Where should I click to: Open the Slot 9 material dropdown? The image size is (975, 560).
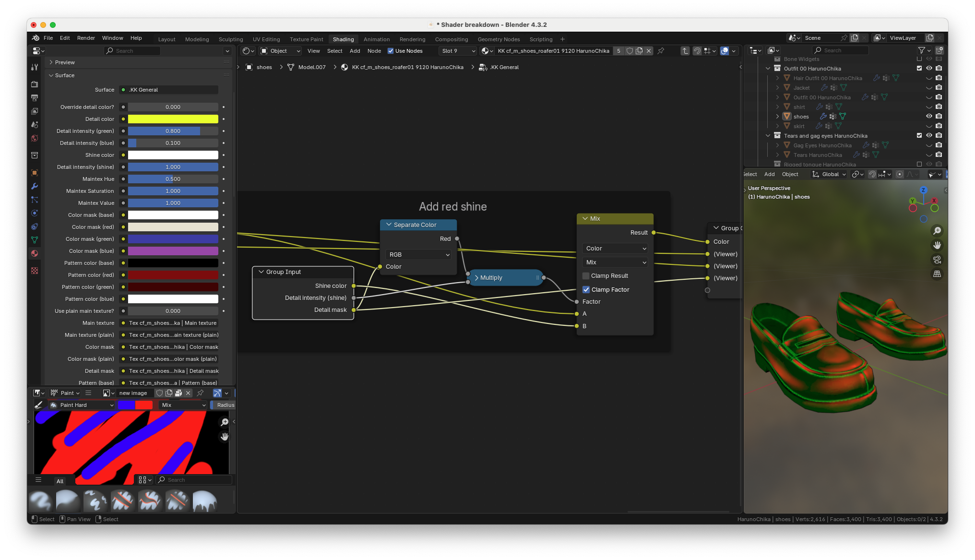[x=458, y=51]
